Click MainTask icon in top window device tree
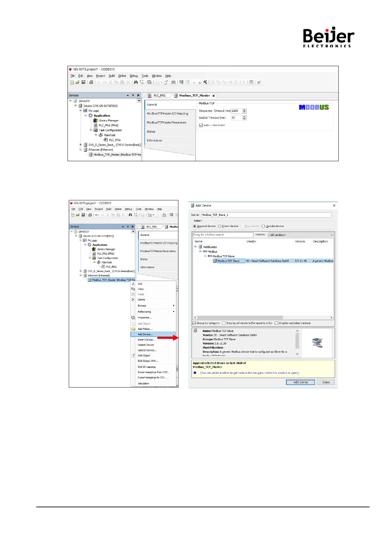The height and width of the screenshot is (554, 392). (101, 135)
